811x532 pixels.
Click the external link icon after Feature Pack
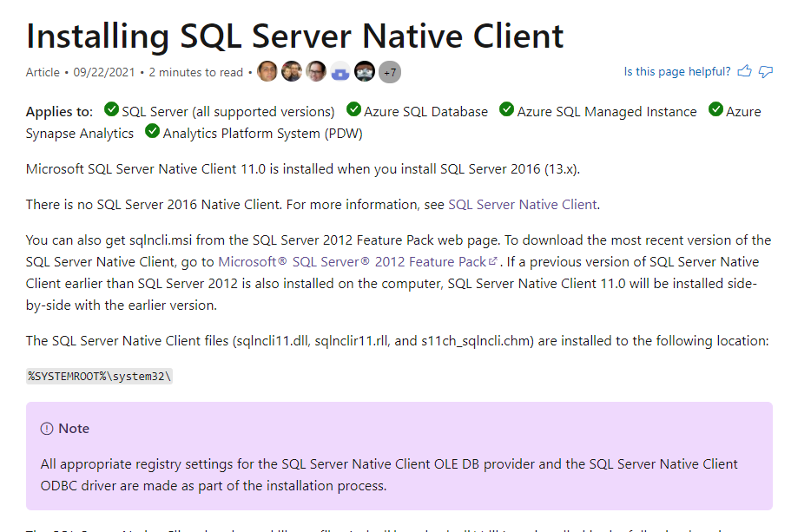click(493, 261)
